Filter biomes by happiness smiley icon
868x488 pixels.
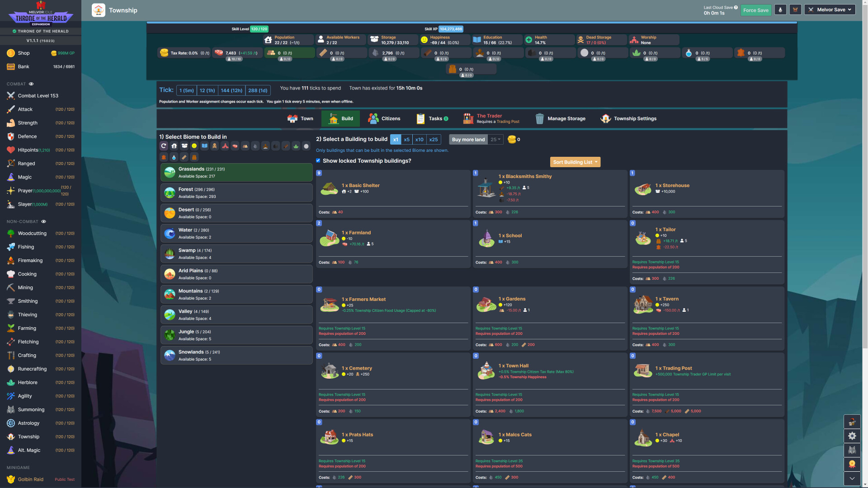pos(194,146)
